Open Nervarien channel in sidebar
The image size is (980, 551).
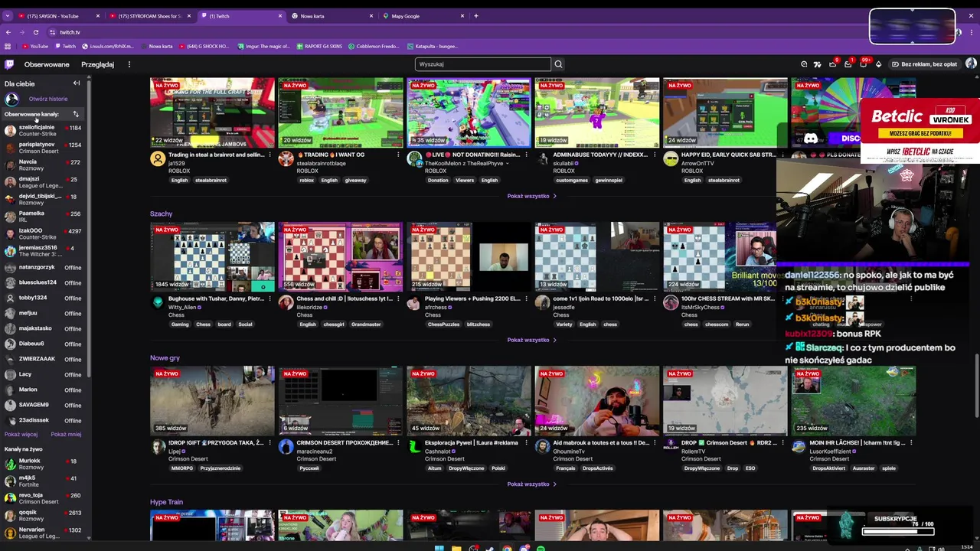[x=44, y=533]
